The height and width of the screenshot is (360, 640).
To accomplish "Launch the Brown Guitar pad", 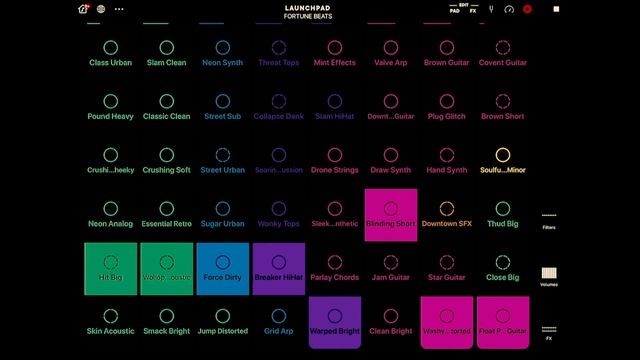I will click(447, 54).
